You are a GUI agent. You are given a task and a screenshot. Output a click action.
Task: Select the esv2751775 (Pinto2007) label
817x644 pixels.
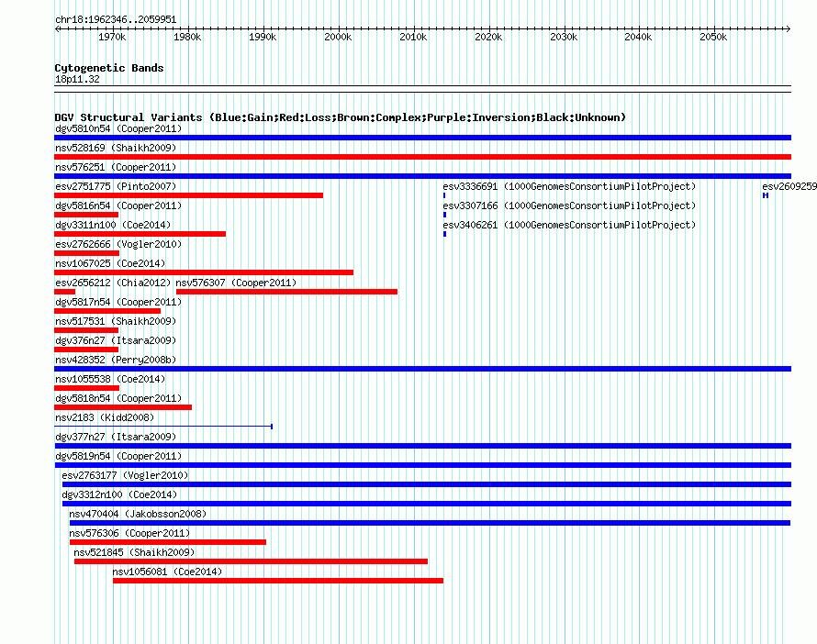(x=116, y=186)
